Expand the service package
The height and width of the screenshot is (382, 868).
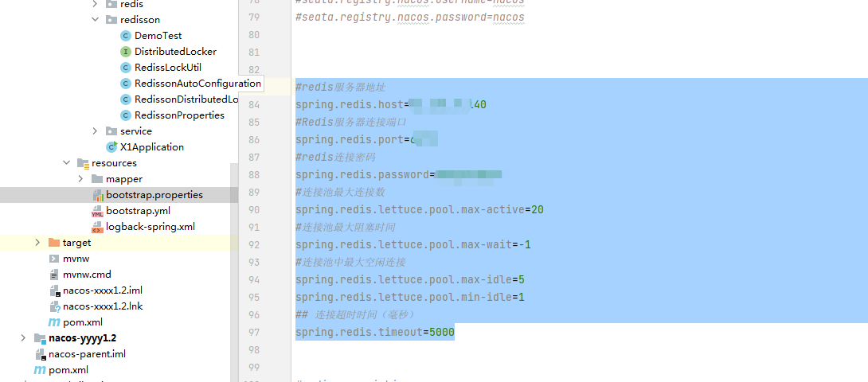pyautogui.click(x=95, y=131)
